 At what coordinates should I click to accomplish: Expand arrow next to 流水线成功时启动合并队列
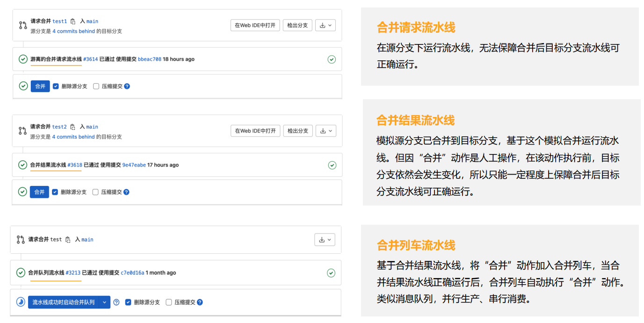[105, 302]
